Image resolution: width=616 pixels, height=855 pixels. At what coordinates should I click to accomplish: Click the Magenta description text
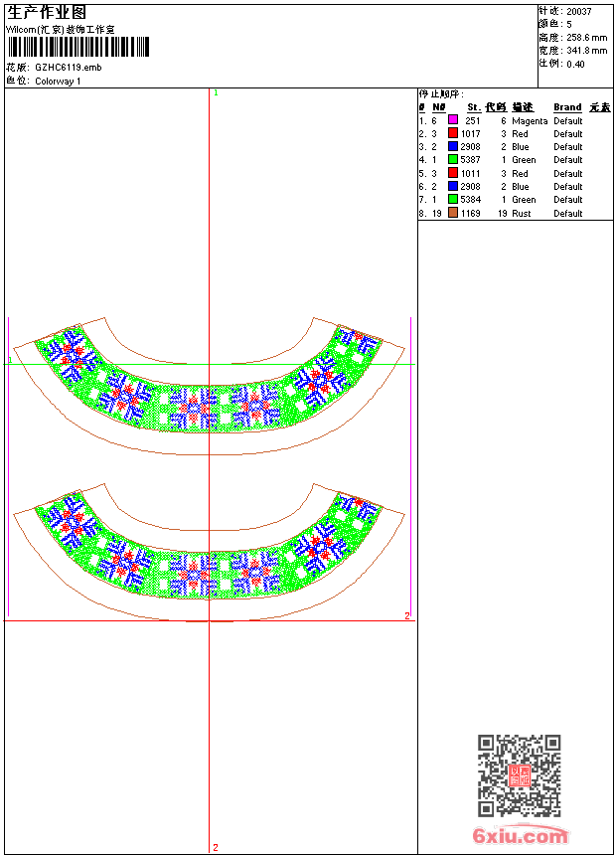(x=530, y=121)
